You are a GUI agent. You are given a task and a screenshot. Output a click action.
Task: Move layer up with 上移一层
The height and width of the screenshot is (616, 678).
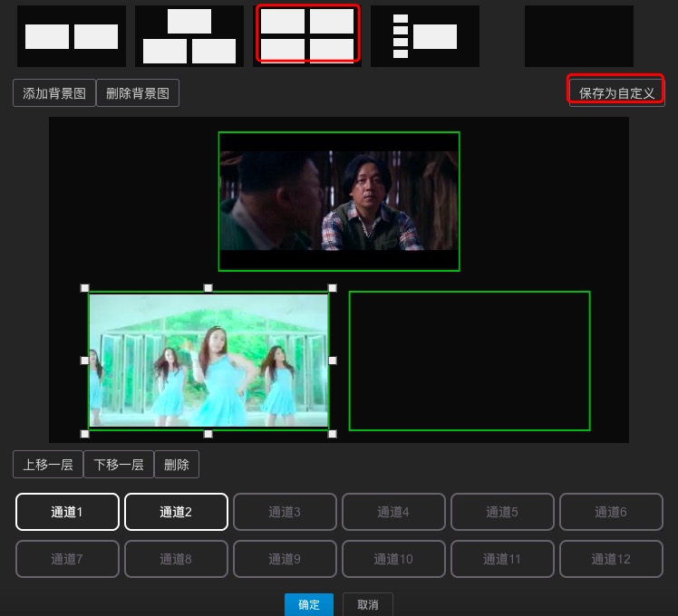(x=48, y=465)
